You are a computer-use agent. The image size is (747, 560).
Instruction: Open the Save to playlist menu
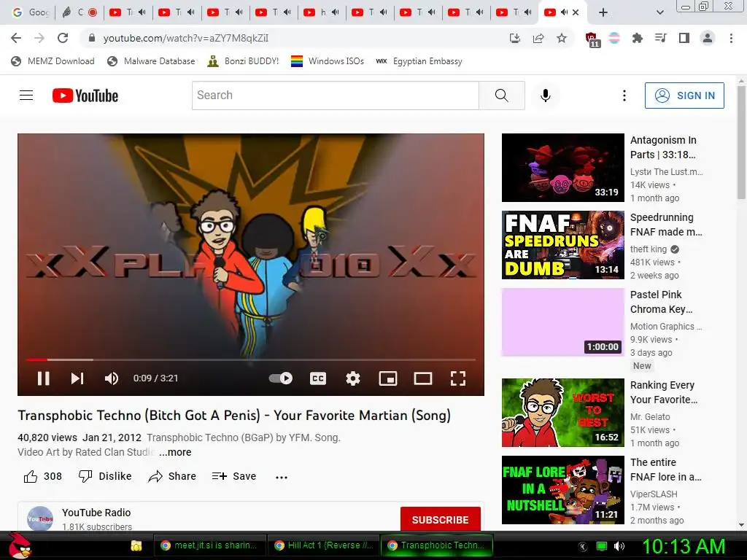click(234, 476)
